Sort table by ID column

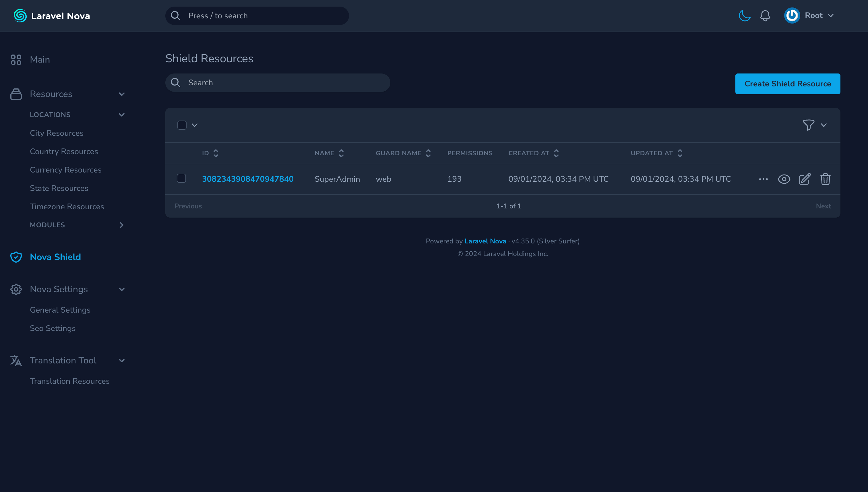pyautogui.click(x=210, y=153)
